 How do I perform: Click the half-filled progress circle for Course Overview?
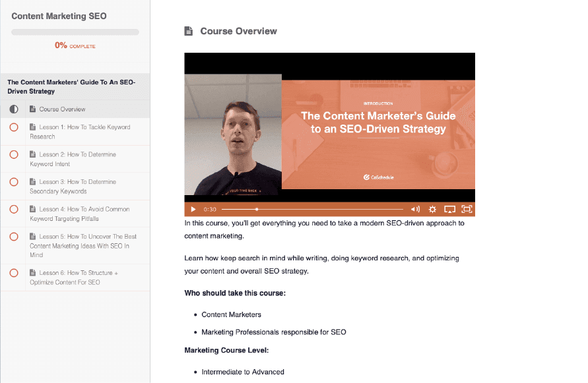pos(14,109)
